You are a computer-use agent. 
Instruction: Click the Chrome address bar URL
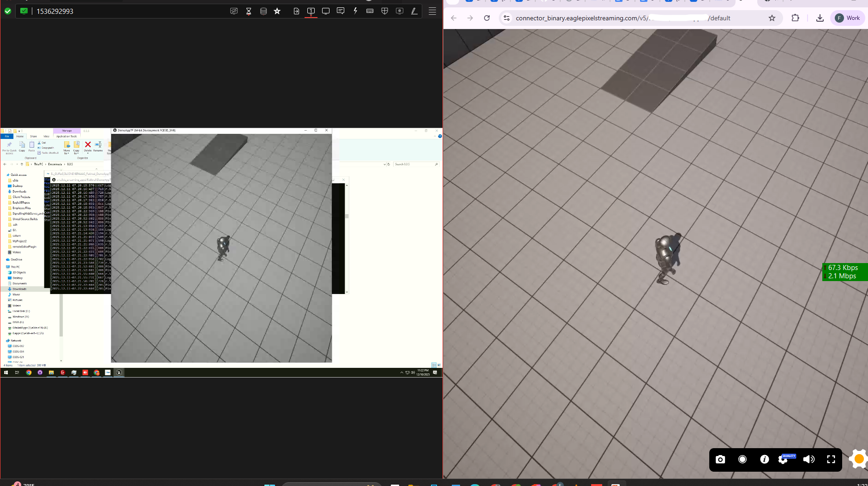click(x=623, y=18)
